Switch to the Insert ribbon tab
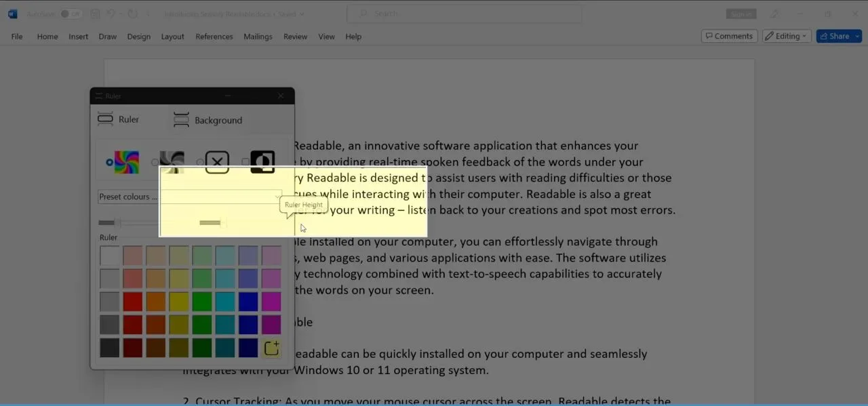Image resolution: width=868 pixels, height=406 pixels. [79, 37]
